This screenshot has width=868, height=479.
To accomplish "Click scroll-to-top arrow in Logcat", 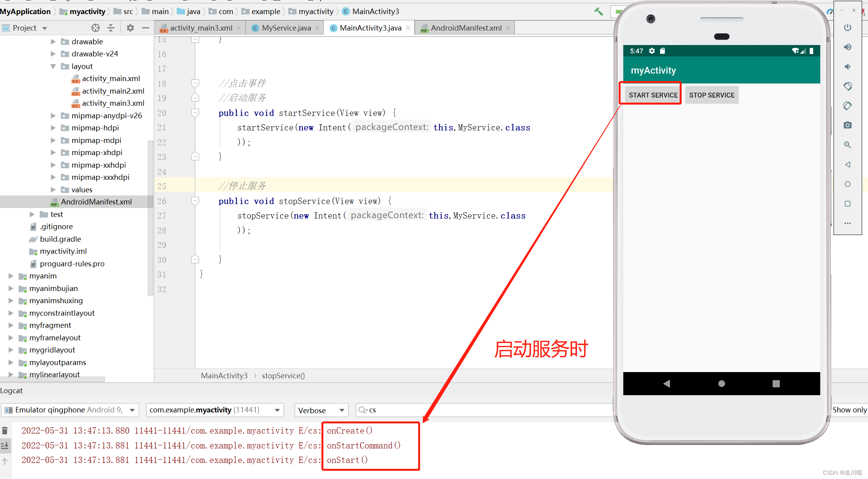I will [5, 461].
